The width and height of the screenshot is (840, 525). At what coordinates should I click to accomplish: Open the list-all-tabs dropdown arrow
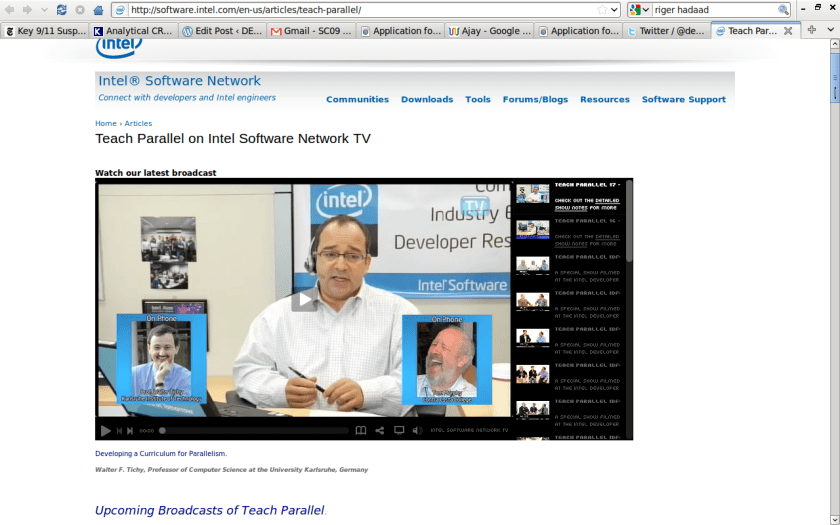click(x=830, y=31)
